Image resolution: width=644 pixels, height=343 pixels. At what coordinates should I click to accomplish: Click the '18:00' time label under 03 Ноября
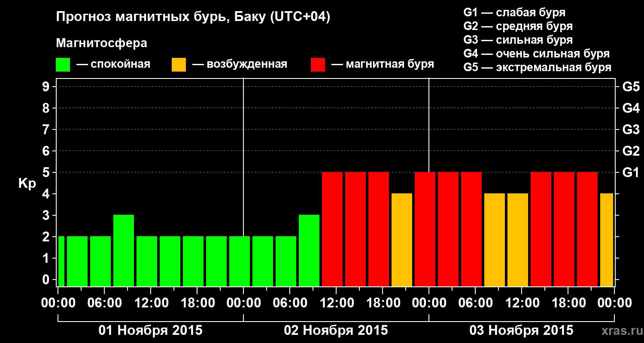[x=568, y=303]
